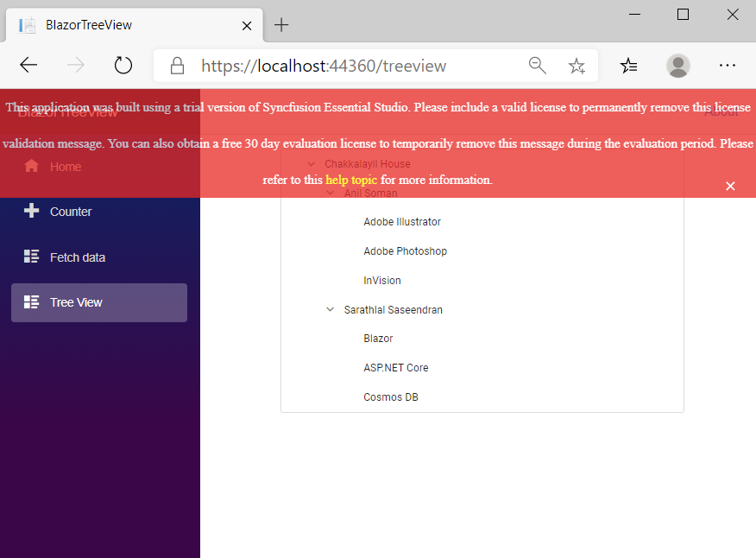Add the page to favorites via star icon

pos(576,65)
